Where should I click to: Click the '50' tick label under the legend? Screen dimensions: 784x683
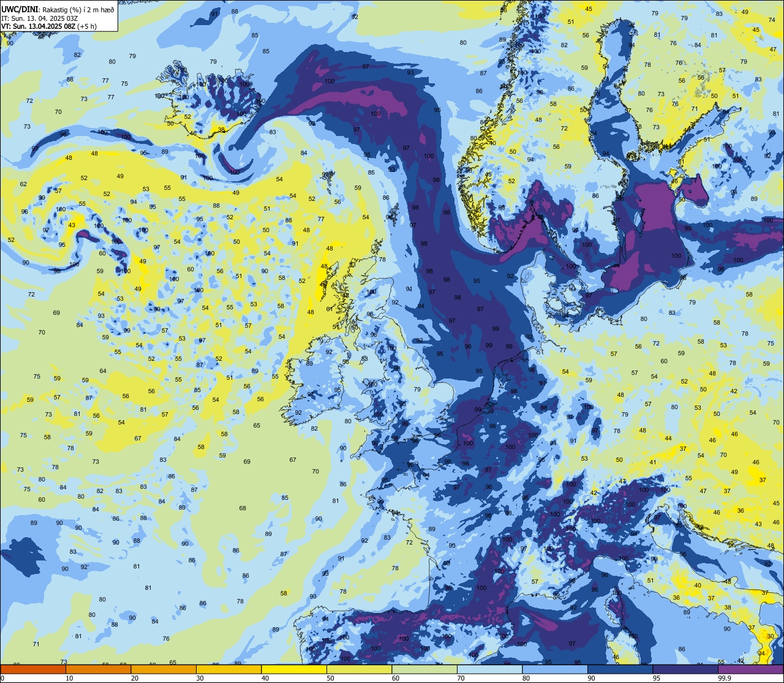331,678
